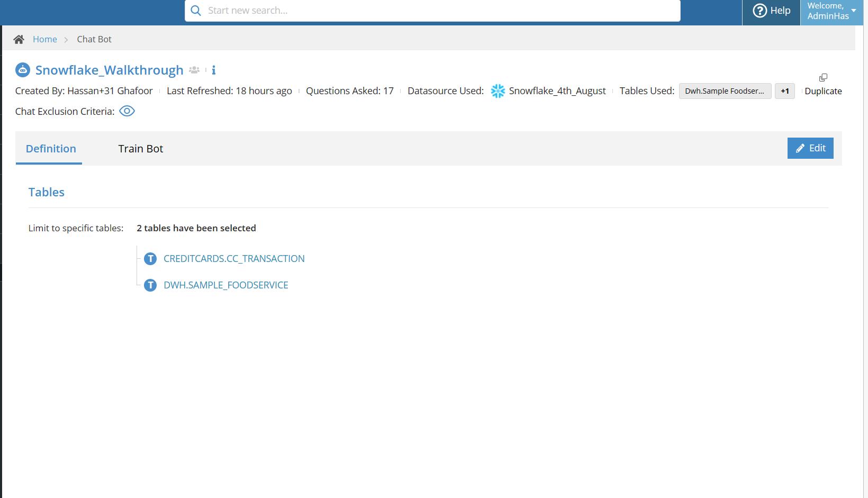Switch to the Train Bot tab
This screenshot has width=868, height=498.
141,149
